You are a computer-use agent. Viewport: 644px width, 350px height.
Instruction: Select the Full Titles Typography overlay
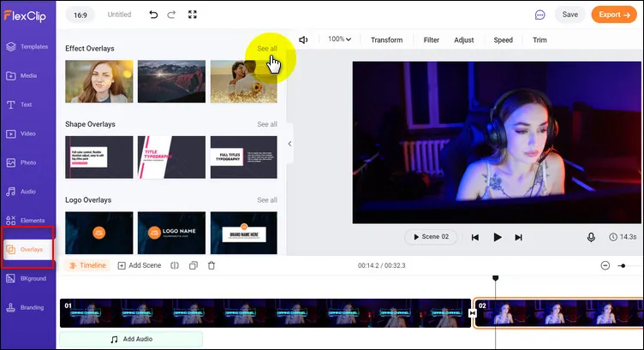coord(244,157)
